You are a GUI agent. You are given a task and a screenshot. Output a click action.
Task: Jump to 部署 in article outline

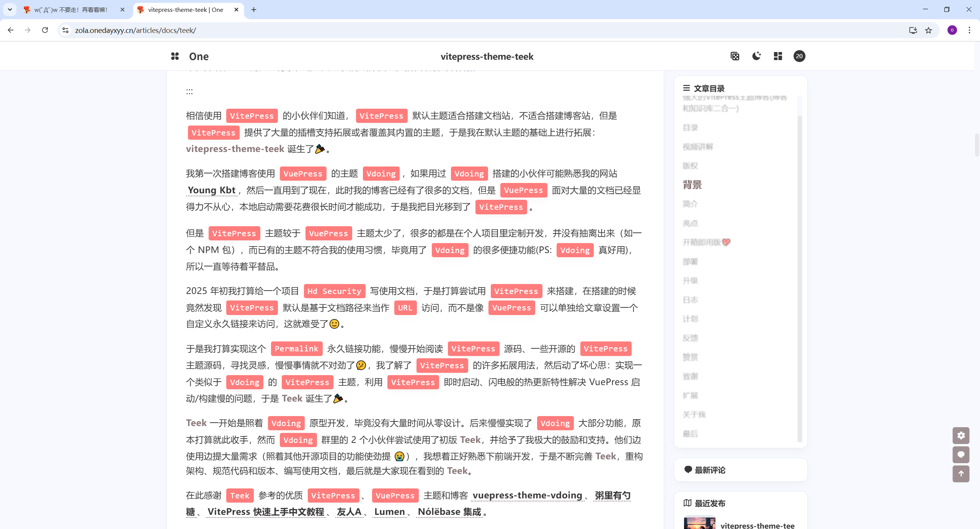(690, 261)
